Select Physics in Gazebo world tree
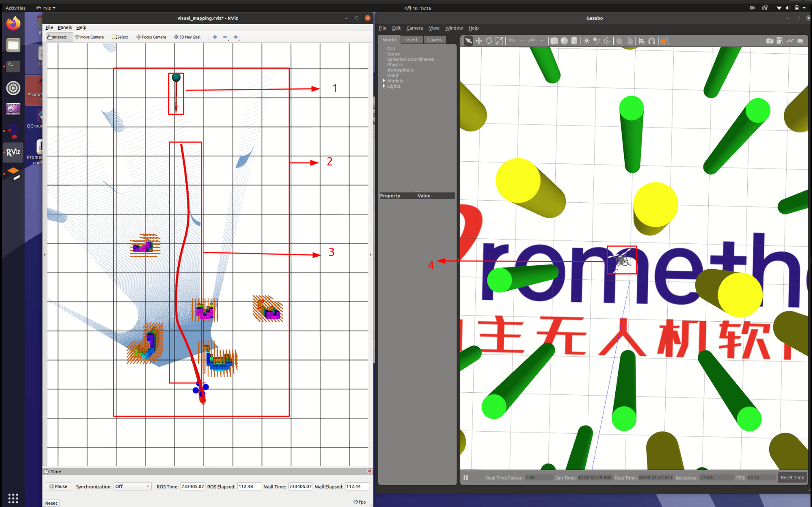This screenshot has width=812, height=507. coord(395,65)
